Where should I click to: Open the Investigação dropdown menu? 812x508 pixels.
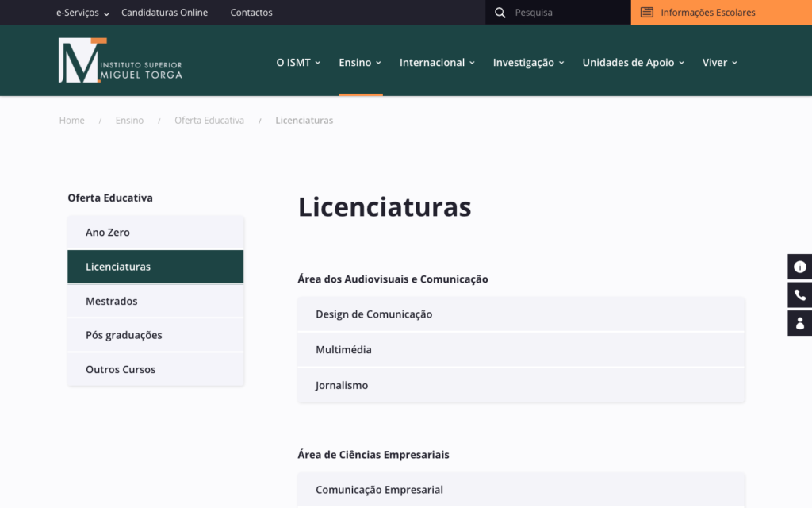coord(528,63)
